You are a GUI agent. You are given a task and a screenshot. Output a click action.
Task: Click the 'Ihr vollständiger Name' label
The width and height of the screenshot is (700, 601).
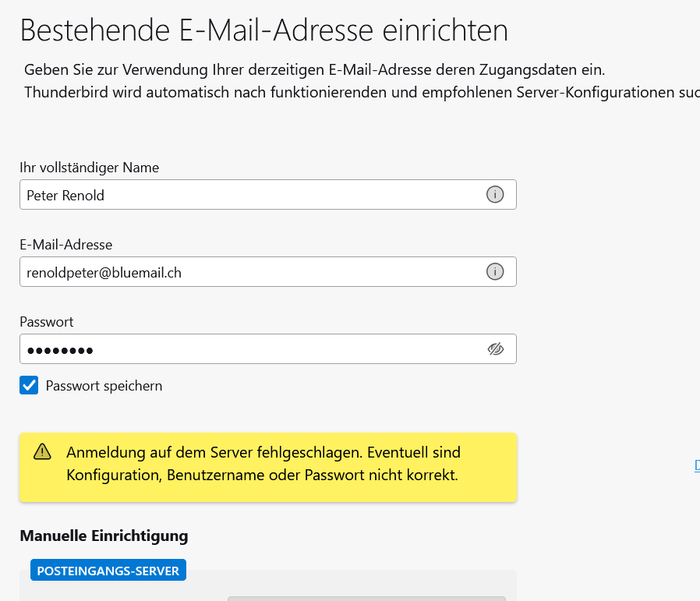(x=90, y=168)
